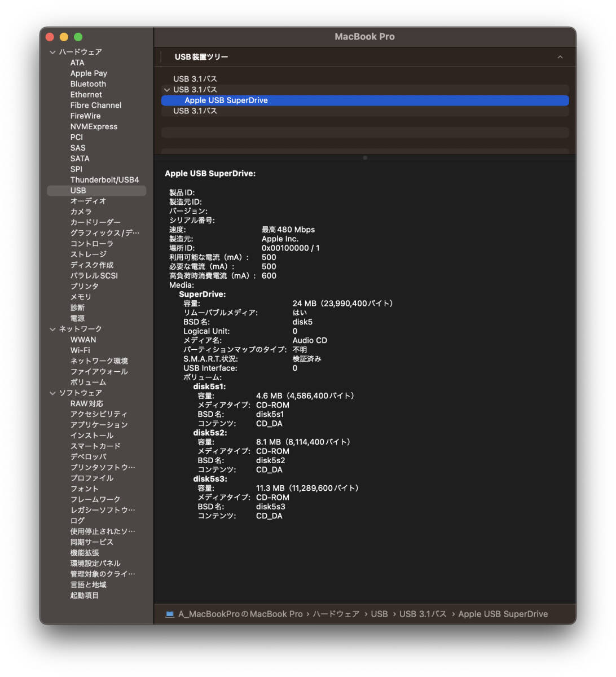Select インストール in the sidebar

tap(92, 436)
